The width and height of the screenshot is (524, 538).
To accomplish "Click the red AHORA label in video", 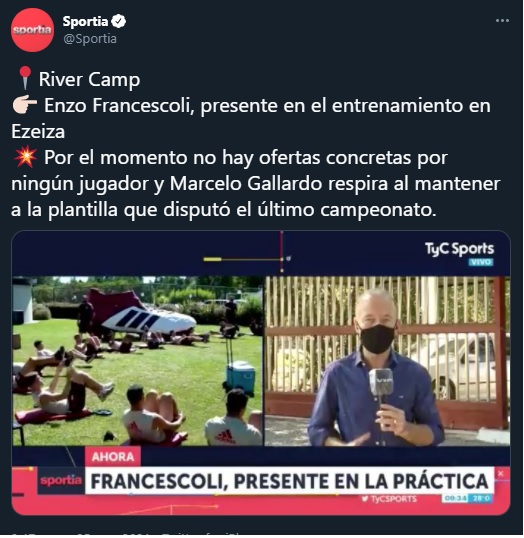I will (113, 457).
